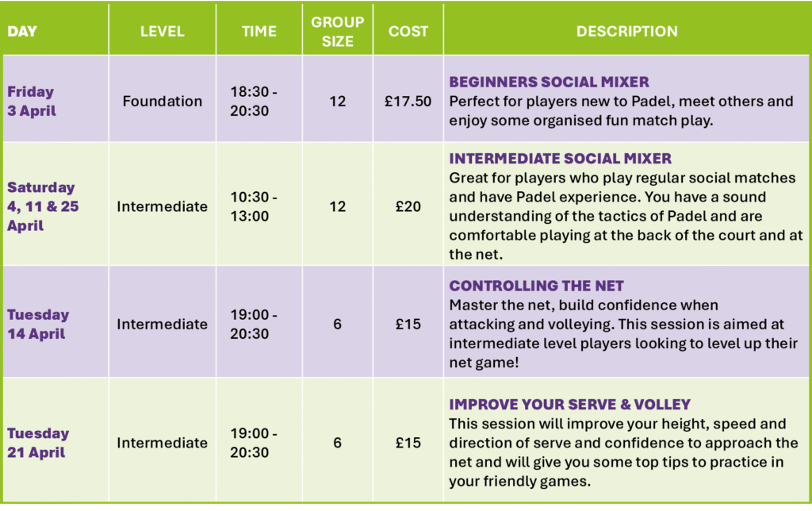Select the Tuesday 21 April date cell

[38, 443]
